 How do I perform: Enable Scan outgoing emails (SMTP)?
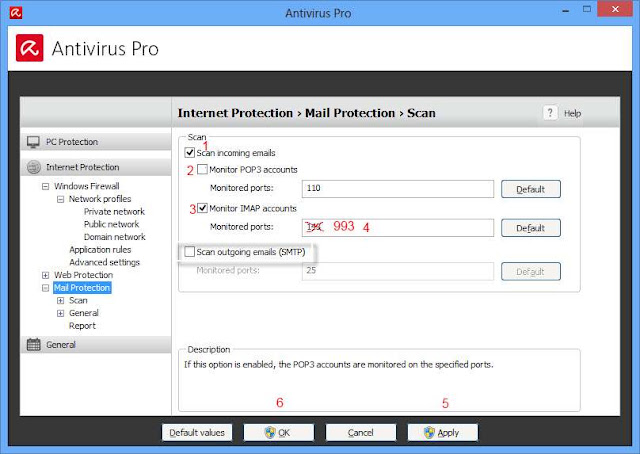click(x=189, y=251)
